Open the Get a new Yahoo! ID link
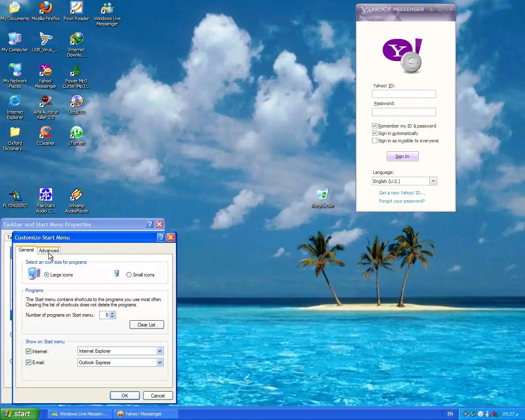Screen dimensions: 525x420 click(402, 193)
